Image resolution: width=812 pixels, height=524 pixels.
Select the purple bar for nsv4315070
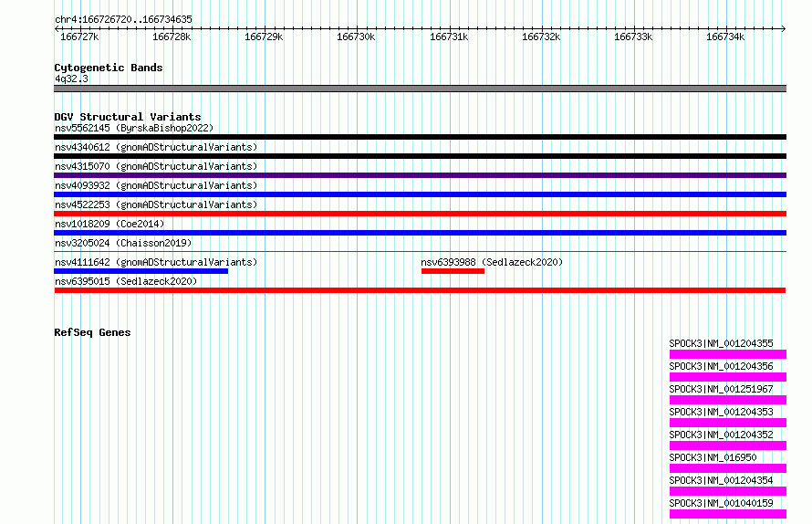click(x=420, y=175)
